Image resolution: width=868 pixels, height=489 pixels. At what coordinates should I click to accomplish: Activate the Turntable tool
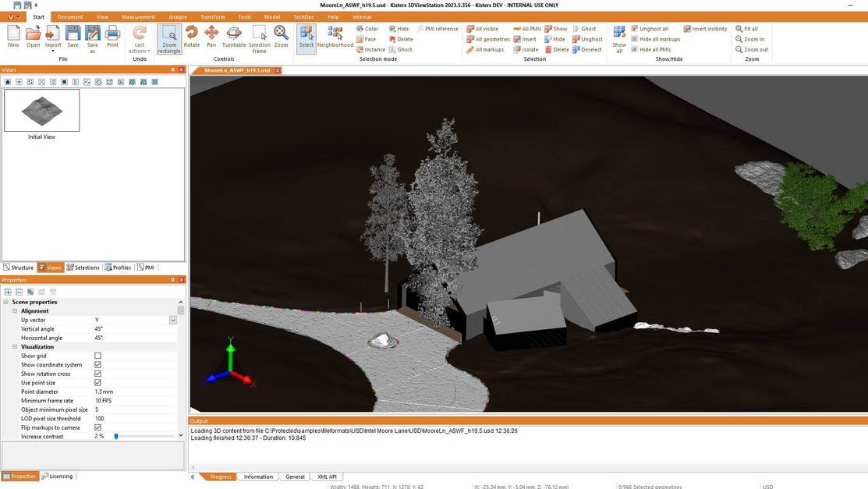tap(234, 37)
